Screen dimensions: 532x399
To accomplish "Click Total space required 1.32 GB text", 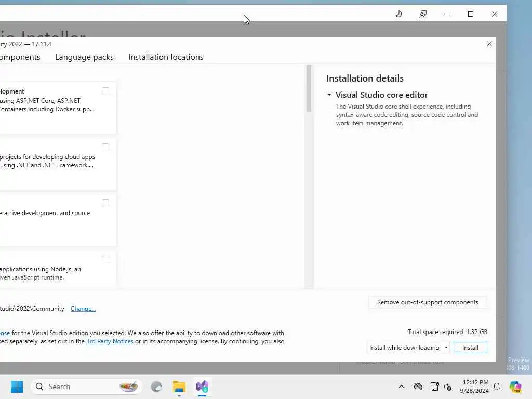I will (x=447, y=332).
